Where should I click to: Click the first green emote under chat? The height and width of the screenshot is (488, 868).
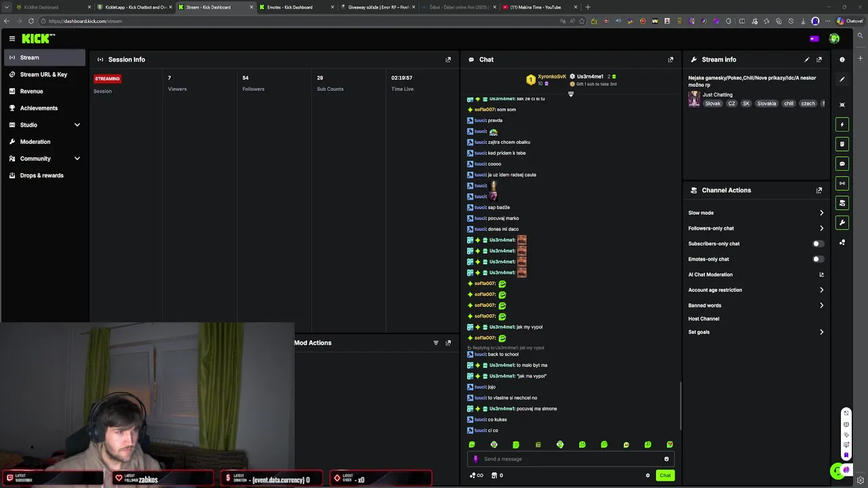tap(472, 445)
